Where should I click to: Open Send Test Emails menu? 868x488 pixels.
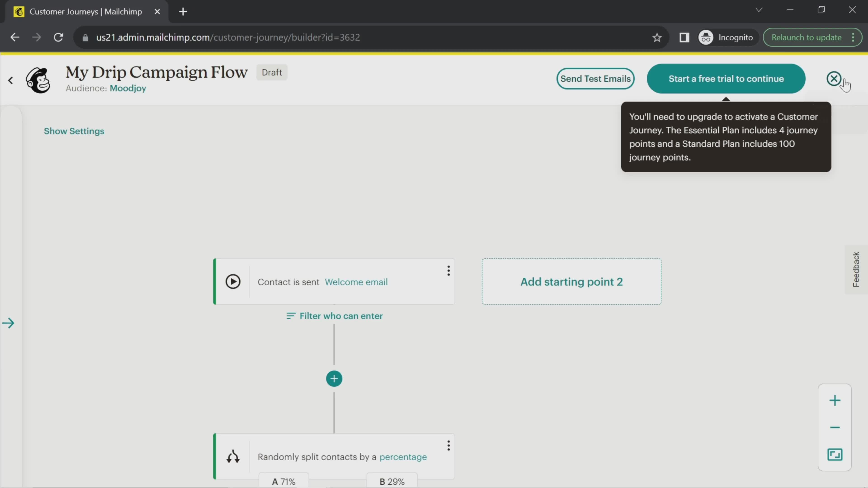596,78
